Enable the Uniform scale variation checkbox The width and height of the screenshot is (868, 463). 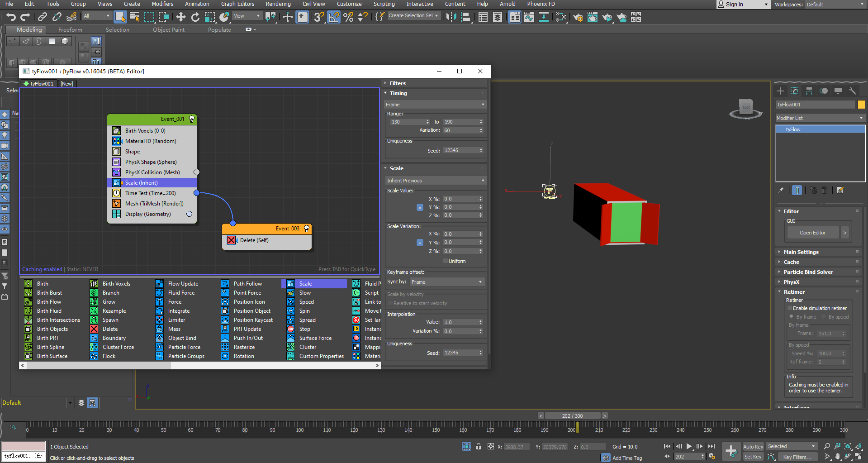(x=446, y=261)
